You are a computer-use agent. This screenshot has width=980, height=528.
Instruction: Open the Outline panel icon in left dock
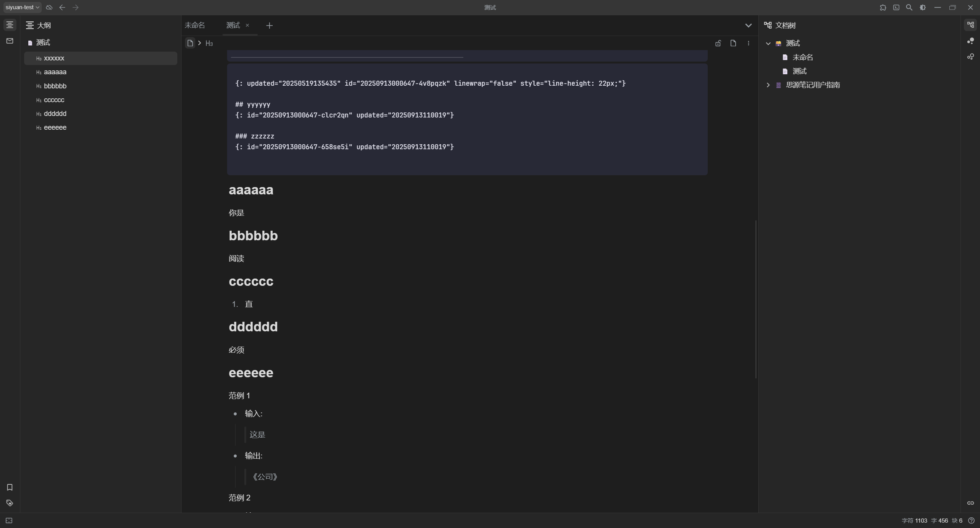pyautogui.click(x=10, y=25)
